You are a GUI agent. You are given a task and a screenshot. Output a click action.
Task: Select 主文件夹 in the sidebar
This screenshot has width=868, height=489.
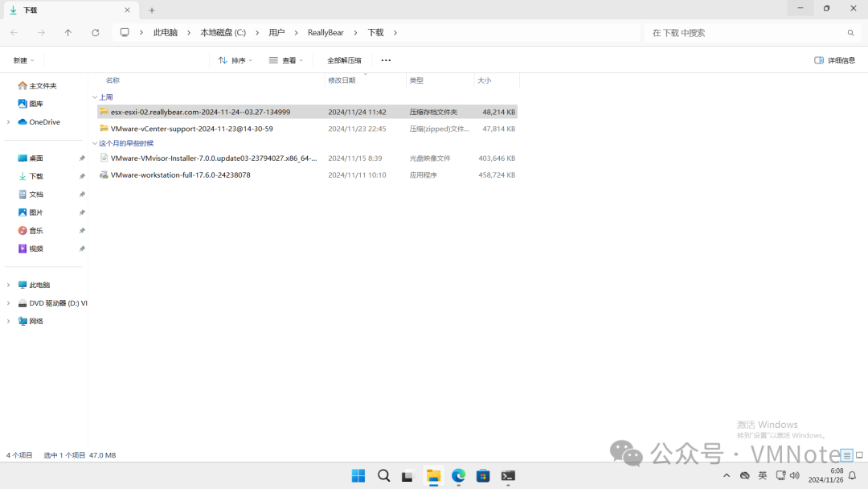(x=43, y=86)
